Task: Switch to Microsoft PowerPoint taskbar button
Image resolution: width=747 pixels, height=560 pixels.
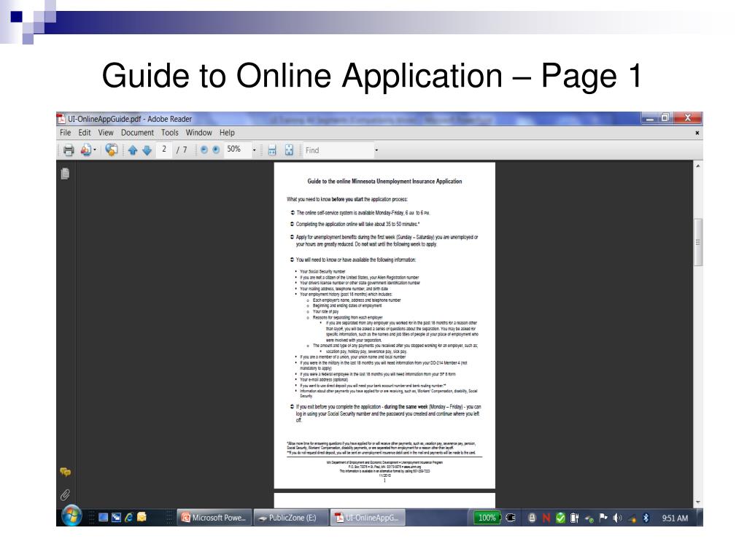Action: click(214, 518)
